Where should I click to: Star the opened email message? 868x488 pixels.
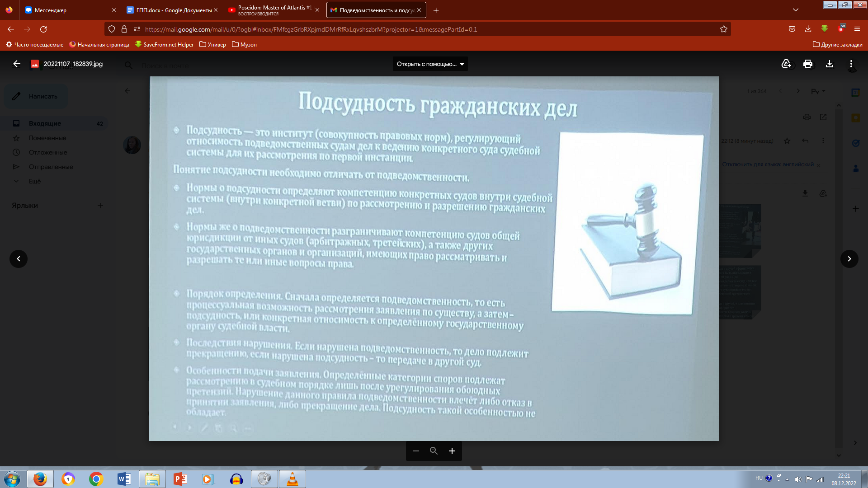787,141
